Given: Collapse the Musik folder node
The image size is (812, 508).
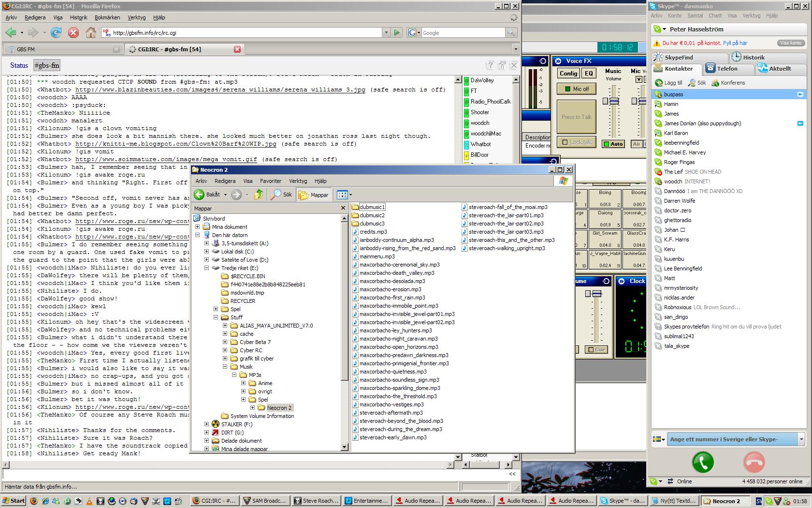Looking at the screenshot, I should pyautogui.click(x=225, y=367).
